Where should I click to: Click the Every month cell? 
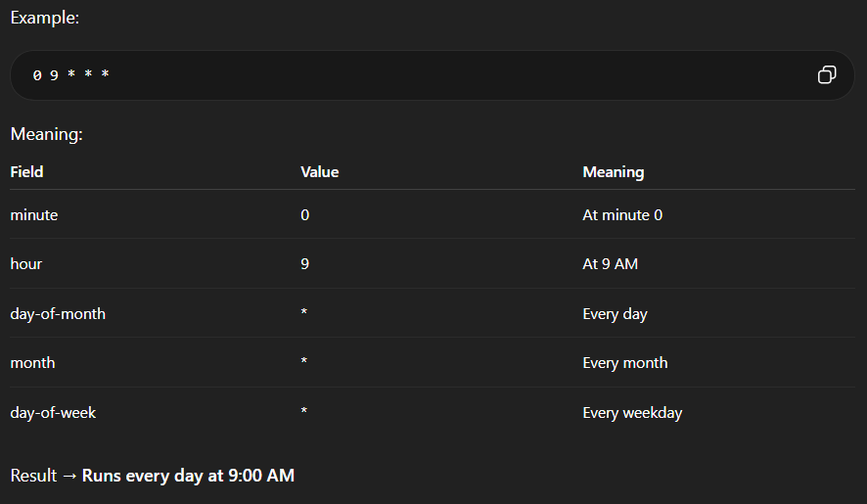625,363
